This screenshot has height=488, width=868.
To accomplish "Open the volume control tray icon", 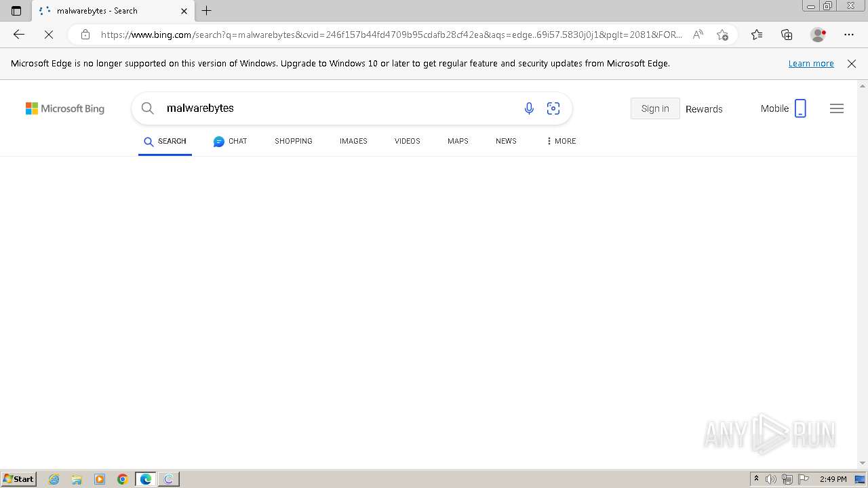I will [771, 479].
